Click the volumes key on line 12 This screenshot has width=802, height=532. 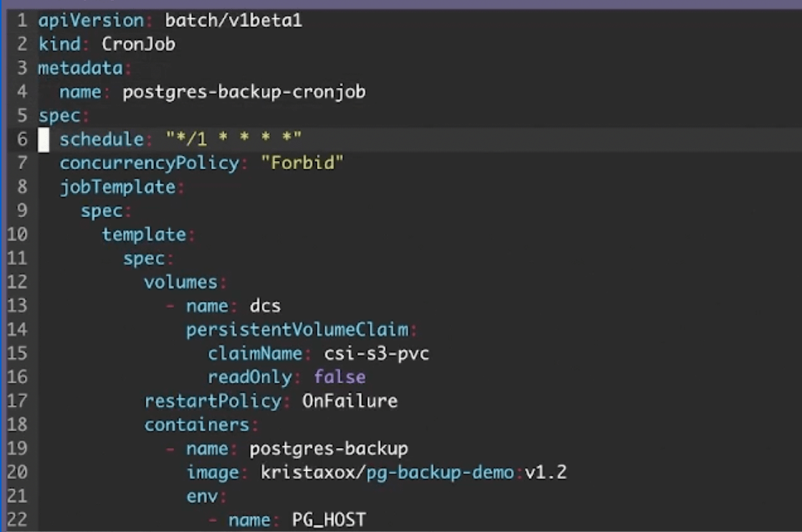coord(181,281)
